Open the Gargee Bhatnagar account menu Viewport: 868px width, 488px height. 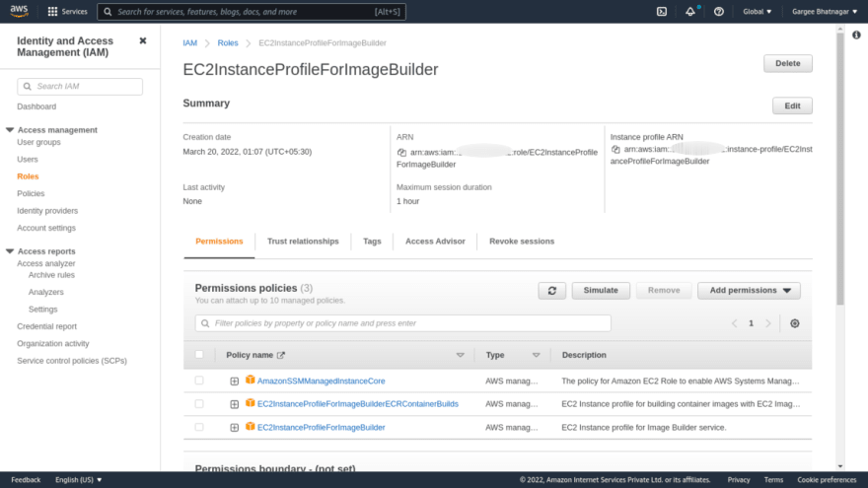pyautogui.click(x=825, y=12)
